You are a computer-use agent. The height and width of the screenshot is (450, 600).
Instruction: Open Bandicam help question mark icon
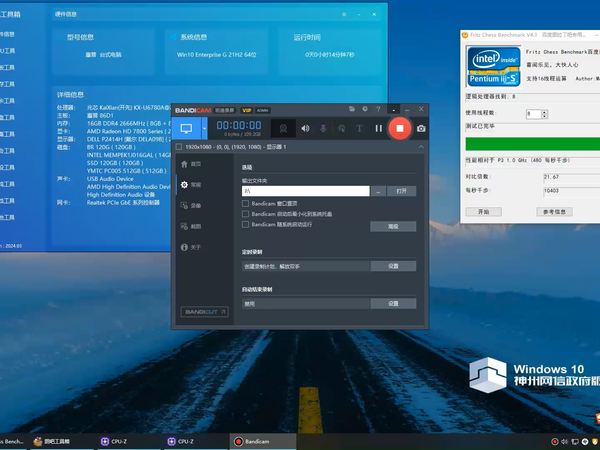(378, 109)
